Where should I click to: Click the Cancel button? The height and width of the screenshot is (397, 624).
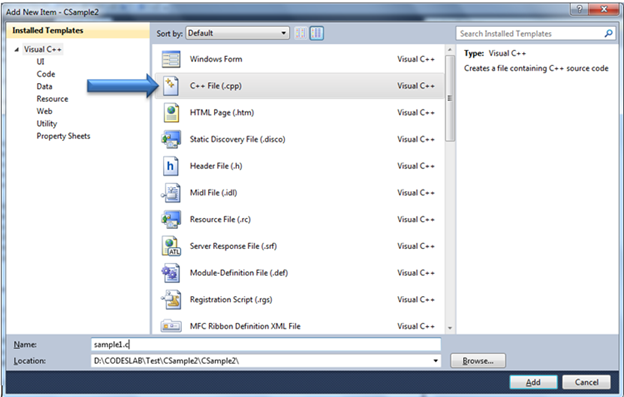point(586,382)
